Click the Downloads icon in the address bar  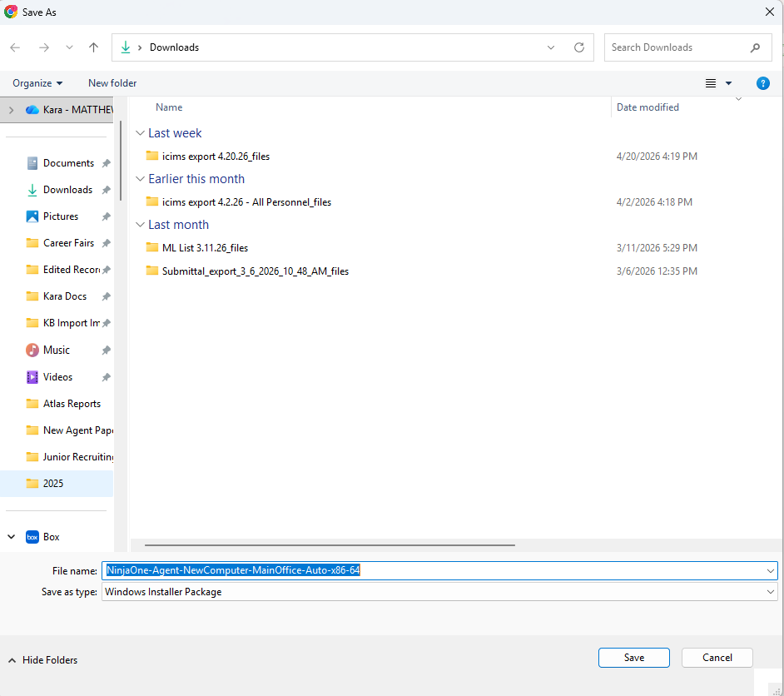click(126, 47)
